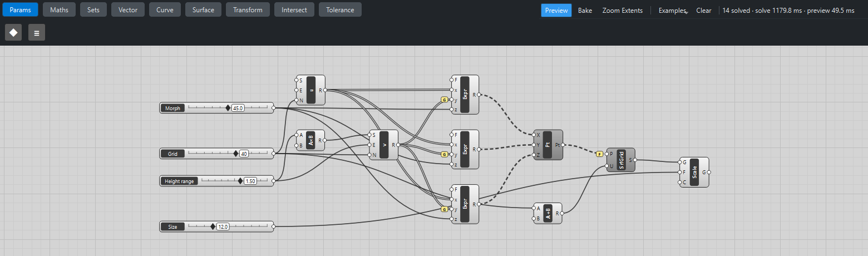Viewport: 868px width, 256px height.
Task: Click Morph value field 45.0
Action: [x=238, y=108]
